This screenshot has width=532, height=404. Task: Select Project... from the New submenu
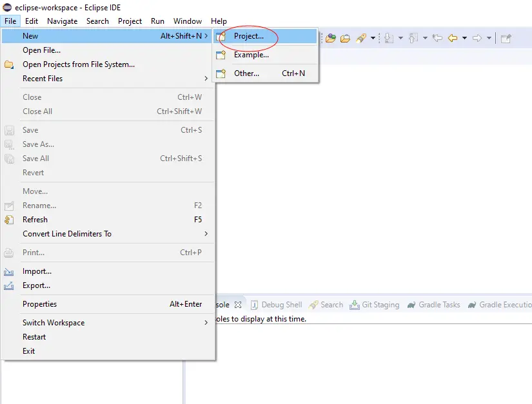[266, 36]
